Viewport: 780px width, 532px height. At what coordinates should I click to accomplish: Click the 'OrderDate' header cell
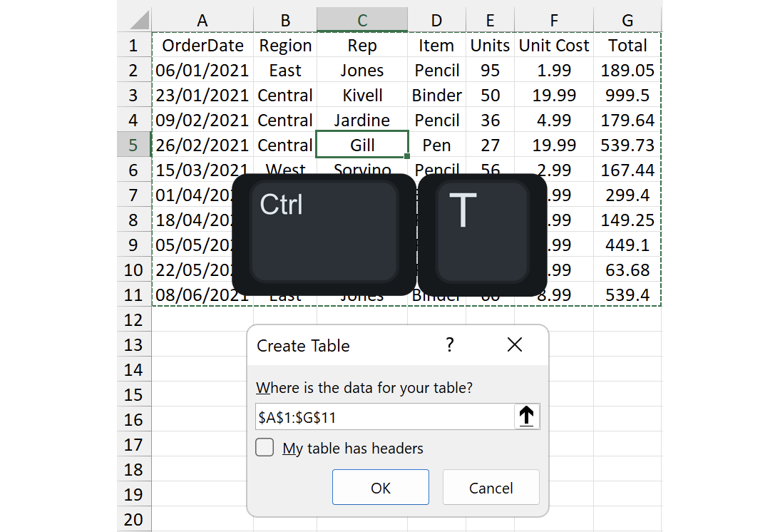[202, 46]
